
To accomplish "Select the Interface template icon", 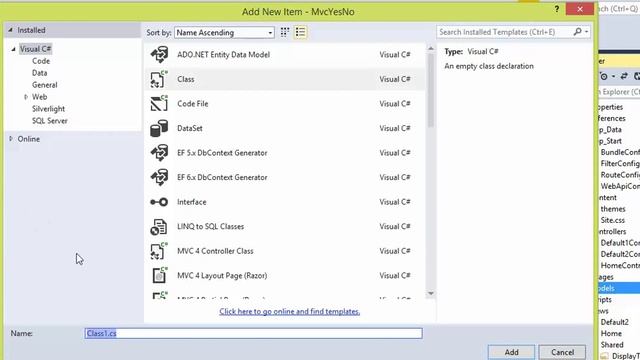I will (x=159, y=202).
